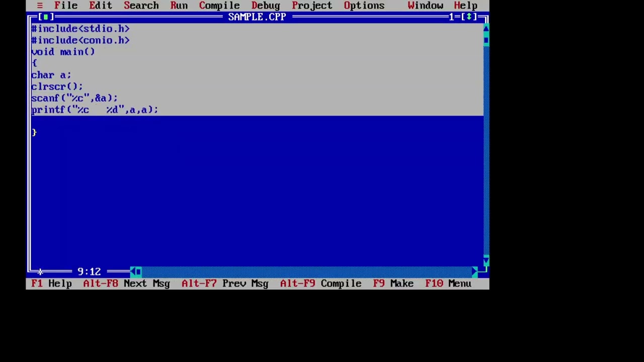Open the Options menu
The width and height of the screenshot is (644, 362).
pos(364,6)
